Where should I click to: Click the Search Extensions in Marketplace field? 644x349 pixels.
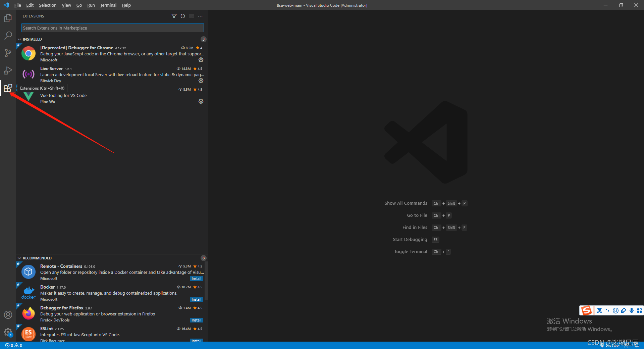pyautogui.click(x=112, y=28)
